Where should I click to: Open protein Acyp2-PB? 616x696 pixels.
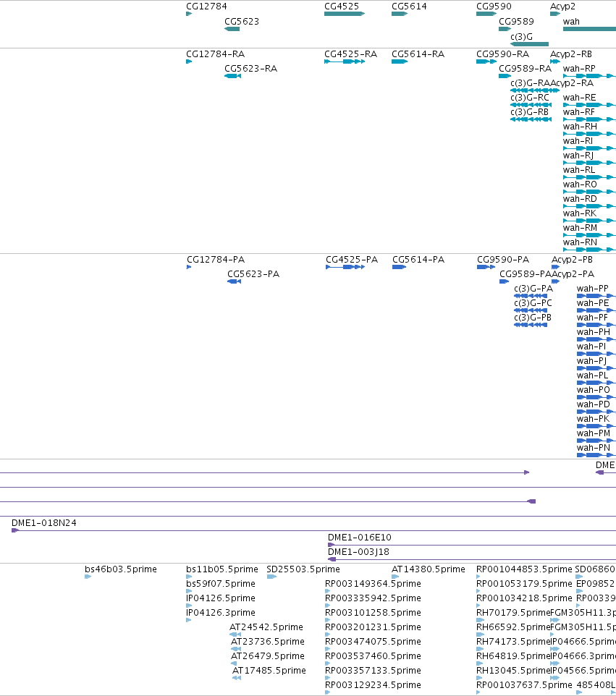pos(572,259)
